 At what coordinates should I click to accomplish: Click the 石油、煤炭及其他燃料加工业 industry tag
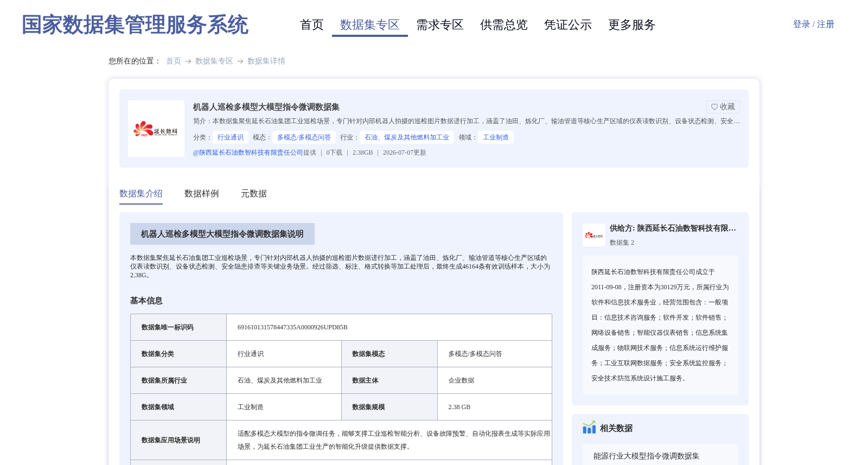(x=407, y=137)
